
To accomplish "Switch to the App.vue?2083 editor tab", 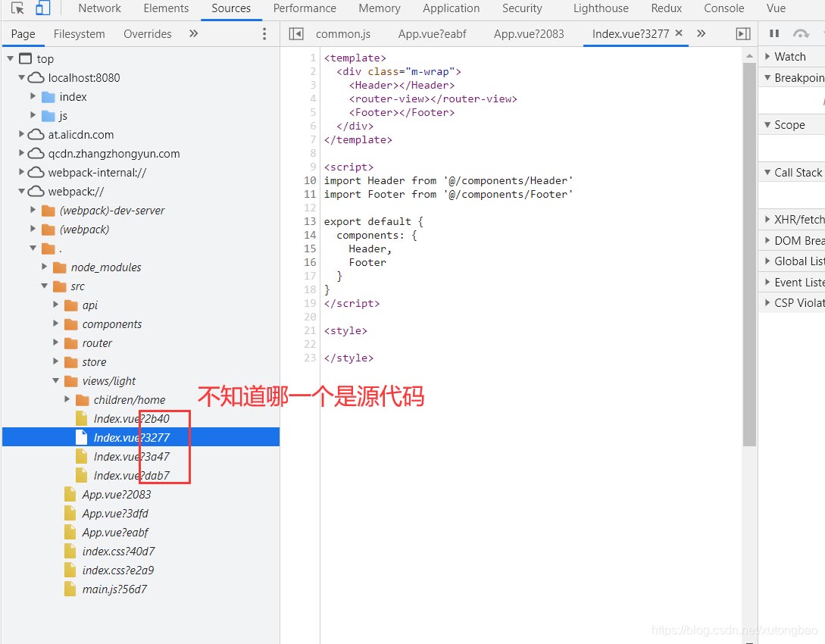I will (528, 33).
